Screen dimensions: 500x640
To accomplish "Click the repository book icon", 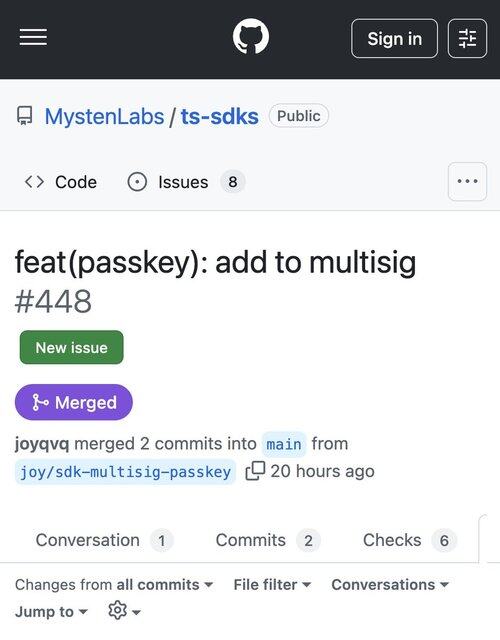I will [24, 116].
